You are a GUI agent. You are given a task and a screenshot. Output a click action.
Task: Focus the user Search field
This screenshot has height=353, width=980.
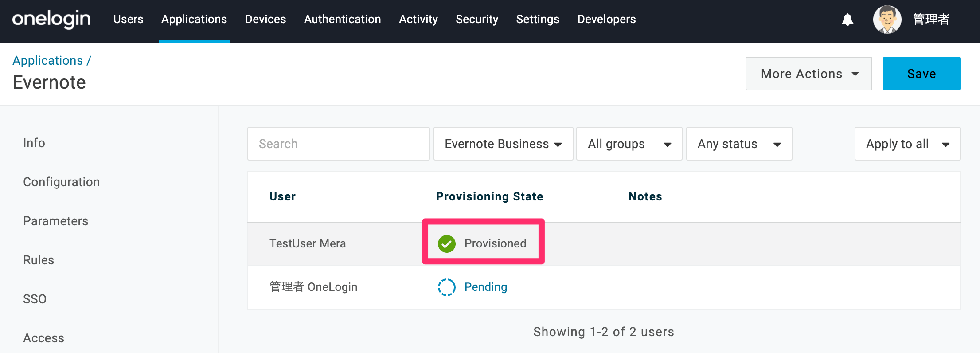click(x=338, y=144)
